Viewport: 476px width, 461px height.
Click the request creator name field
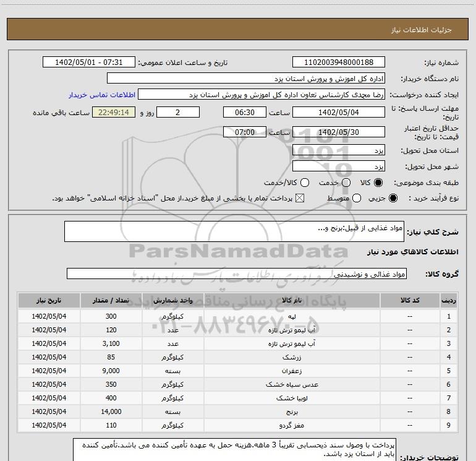[261, 95]
